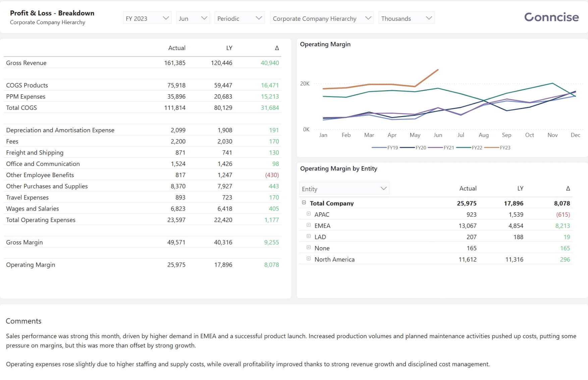Select FY22 legend entry
This screenshot has width=588, height=380.
click(x=470, y=148)
